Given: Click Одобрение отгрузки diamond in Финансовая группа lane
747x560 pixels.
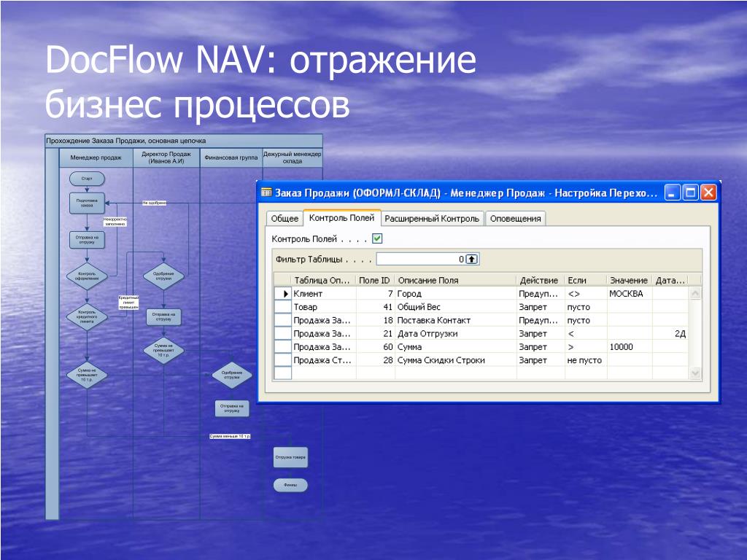Looking at the screenshot, I should tap(231, 375).
